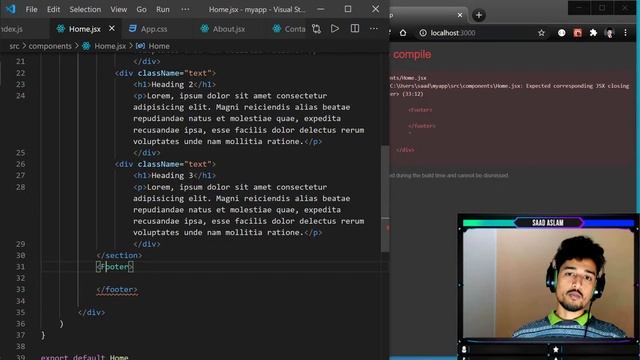Open the Go menu
The image size is (640, 360).
tap(141, 9)
